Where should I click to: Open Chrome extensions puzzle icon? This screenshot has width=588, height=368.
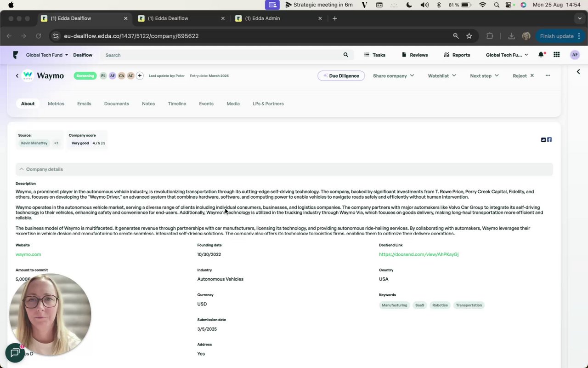coord(490,36)
